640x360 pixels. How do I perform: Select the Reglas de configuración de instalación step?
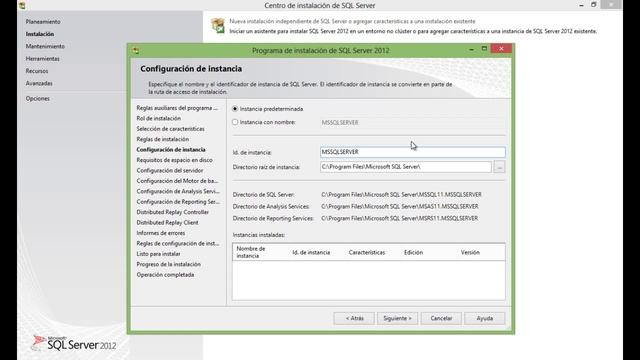click(x=178, y=243)
